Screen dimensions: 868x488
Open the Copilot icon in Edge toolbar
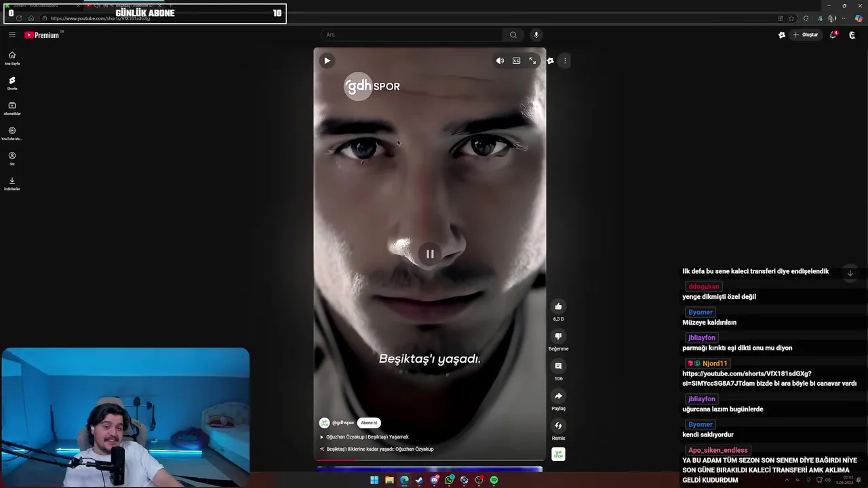coord(858,18)
